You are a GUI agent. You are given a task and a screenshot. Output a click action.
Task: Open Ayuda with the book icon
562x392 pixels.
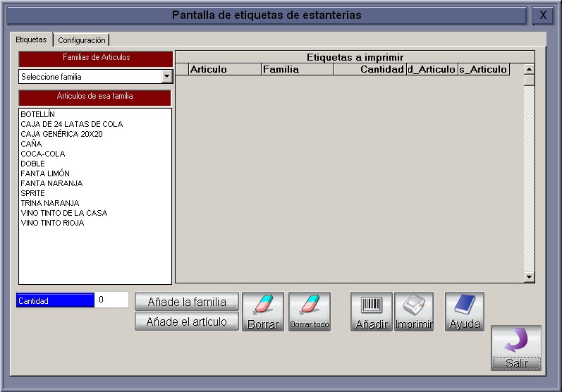coord(465,312)
